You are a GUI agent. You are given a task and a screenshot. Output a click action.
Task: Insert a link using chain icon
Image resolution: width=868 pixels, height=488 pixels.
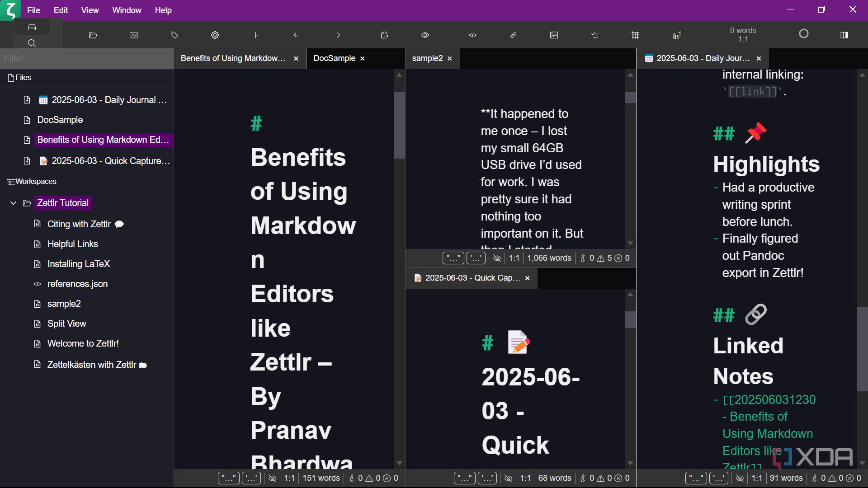(x=514, y=35)
